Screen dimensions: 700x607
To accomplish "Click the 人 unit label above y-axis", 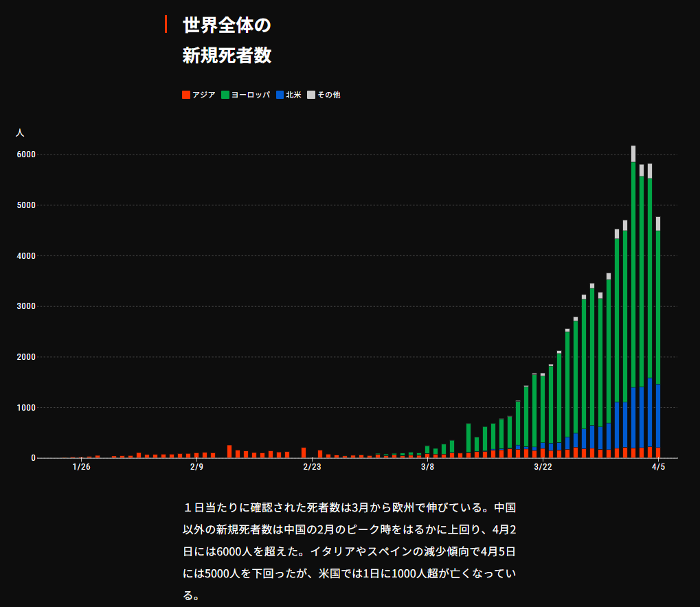I will click(20, 132).
